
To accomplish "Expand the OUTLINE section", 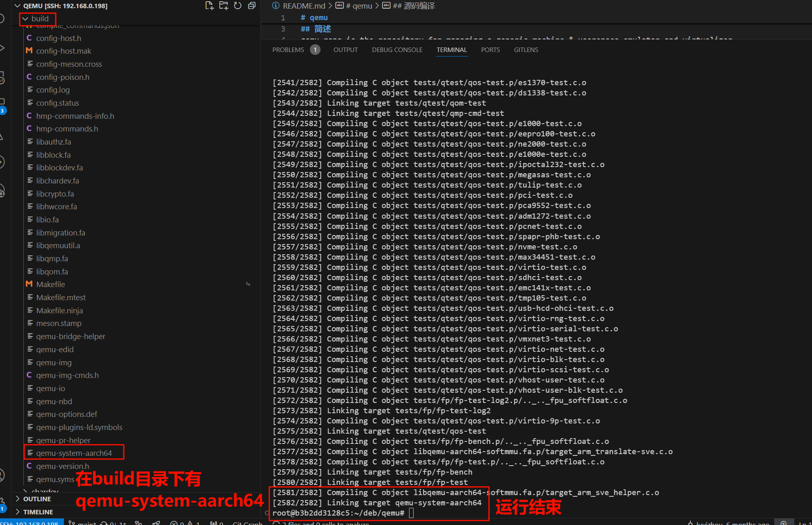I will coord(37,499).
